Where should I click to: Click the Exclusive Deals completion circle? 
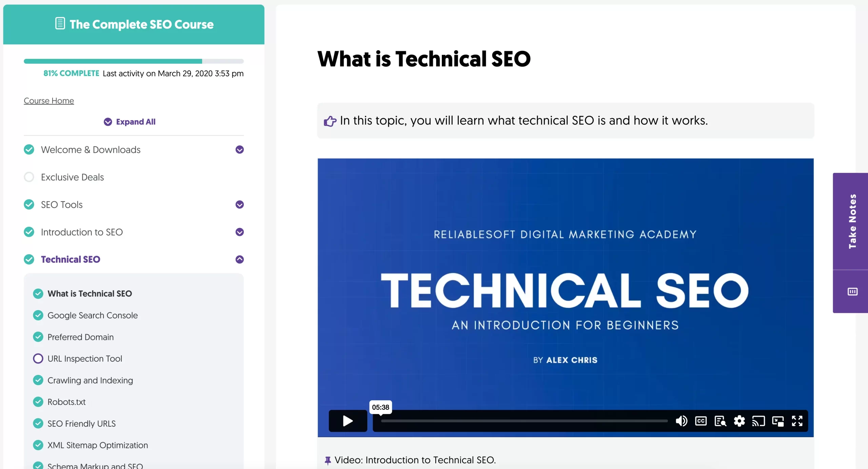(x=29, y=177)
